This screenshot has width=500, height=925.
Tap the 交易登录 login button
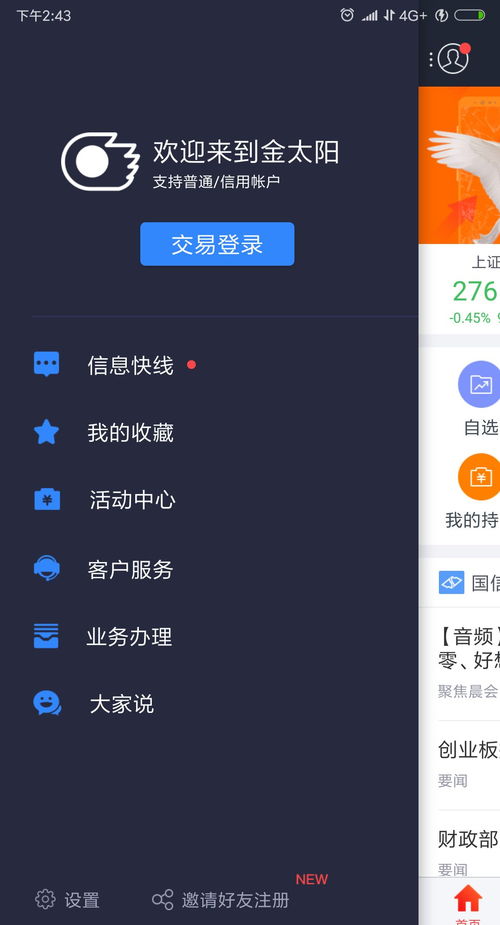[x=217, y=244]
